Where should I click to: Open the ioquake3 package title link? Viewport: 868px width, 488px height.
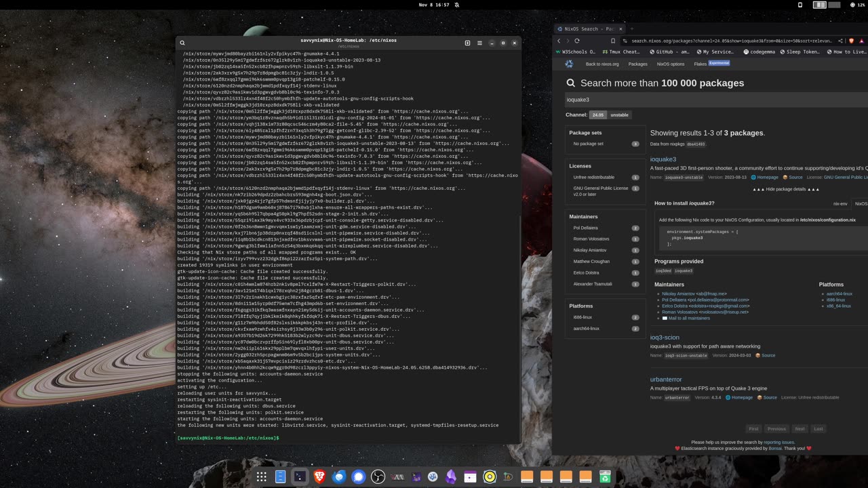(663, 159)
